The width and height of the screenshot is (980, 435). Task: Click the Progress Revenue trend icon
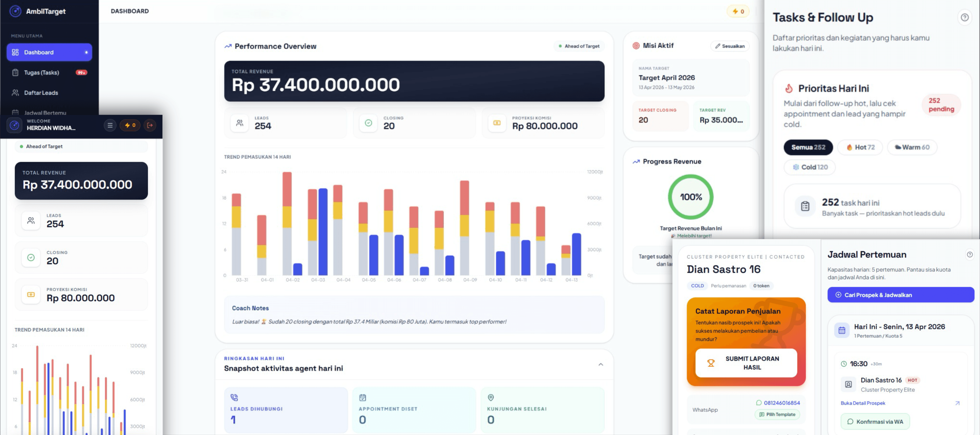click(x=636, y=162)
